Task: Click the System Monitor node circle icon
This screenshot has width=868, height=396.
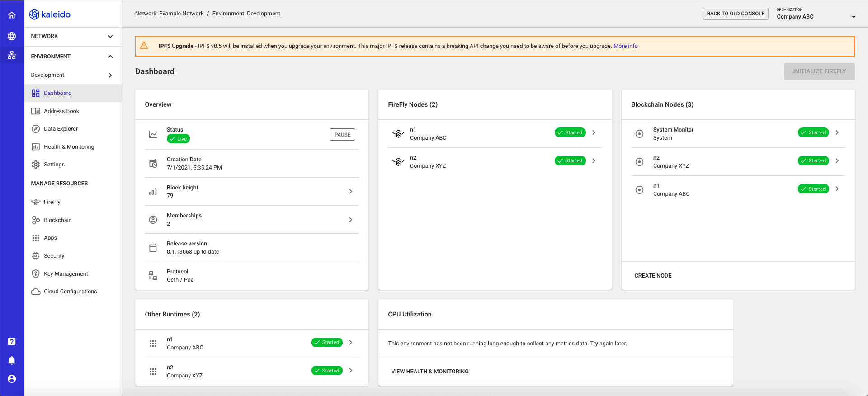Action: click(x=640, y=134)
